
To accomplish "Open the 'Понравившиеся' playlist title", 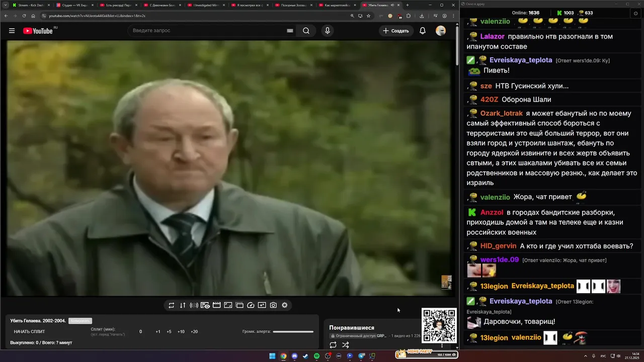I will [352, 328].
